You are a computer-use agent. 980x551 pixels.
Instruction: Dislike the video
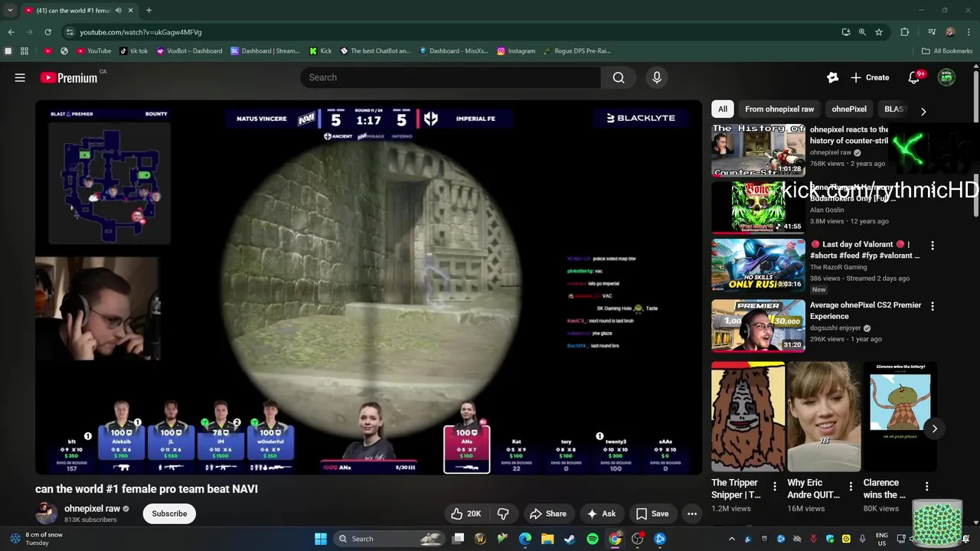click(x=503, y=514)
